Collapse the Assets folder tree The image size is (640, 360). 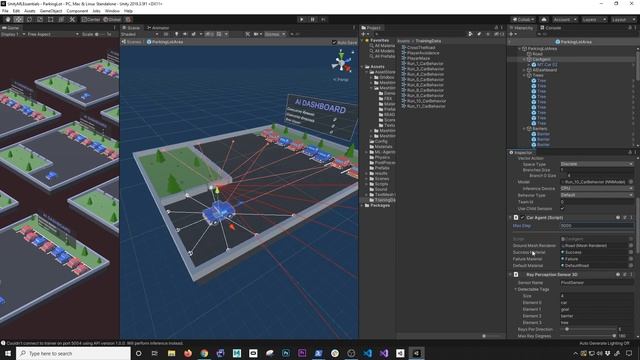pyautogui.click(x=362, y=67)
